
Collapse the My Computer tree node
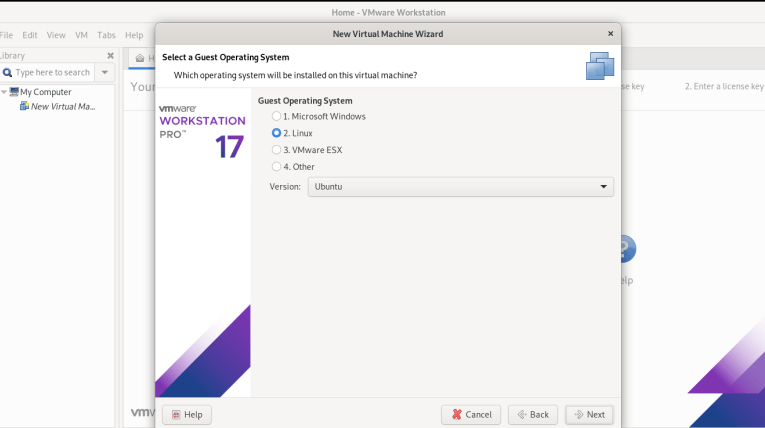click(4, 92)
